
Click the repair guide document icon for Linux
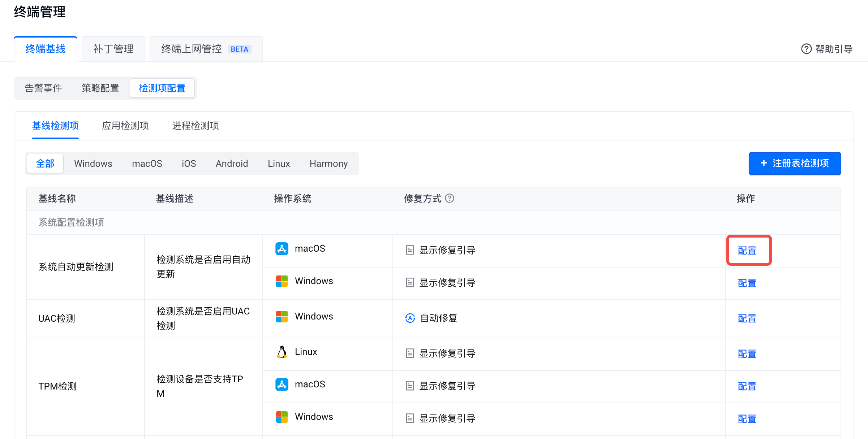(x=409, y=353)
